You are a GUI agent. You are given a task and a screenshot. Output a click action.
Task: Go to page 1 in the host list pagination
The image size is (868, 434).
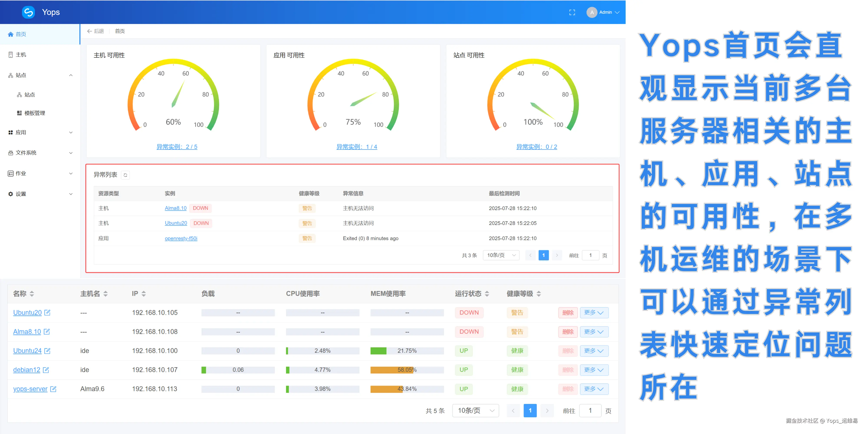530,410
